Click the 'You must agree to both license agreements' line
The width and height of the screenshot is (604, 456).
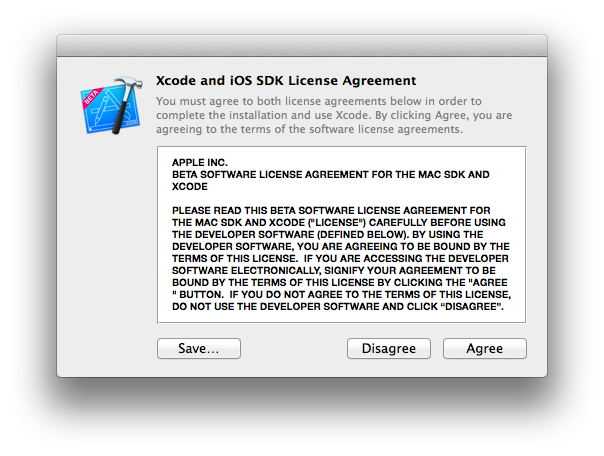(x=319, y=101)
